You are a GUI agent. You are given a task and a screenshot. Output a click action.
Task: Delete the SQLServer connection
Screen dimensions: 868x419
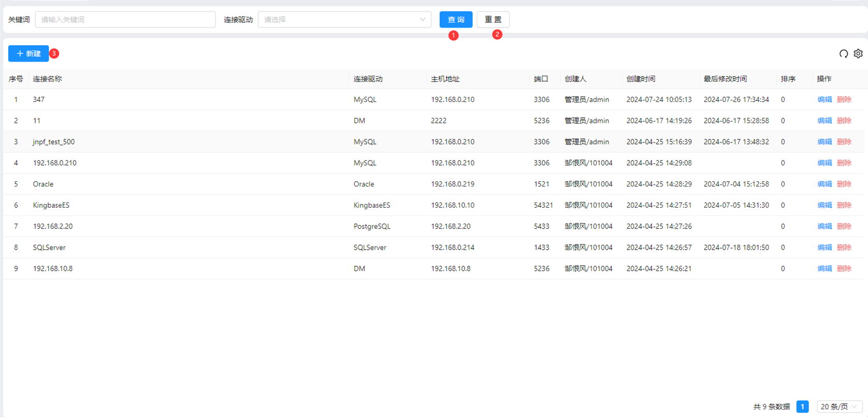tap(844, 248)
